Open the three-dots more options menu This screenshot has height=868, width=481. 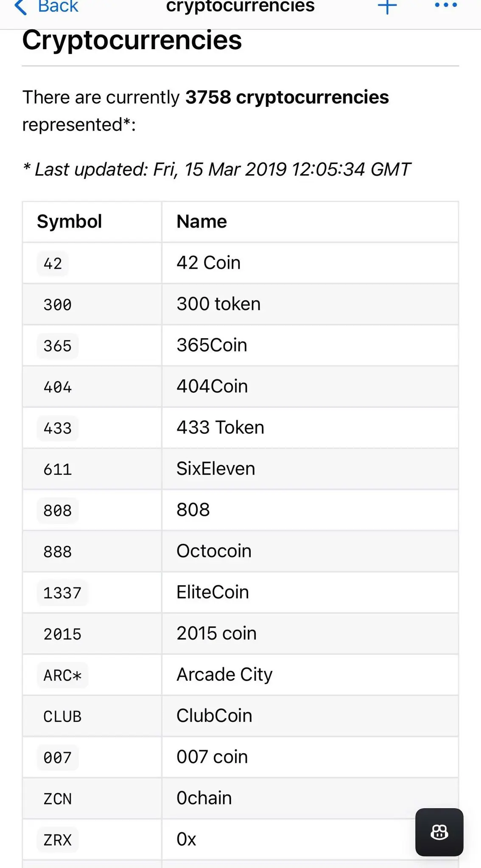click(x=446, y=6)
